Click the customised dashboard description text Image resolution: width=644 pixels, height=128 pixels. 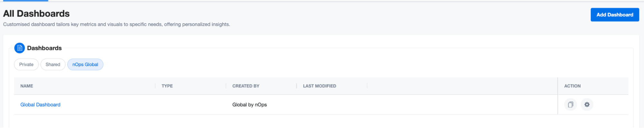point(117,25)
